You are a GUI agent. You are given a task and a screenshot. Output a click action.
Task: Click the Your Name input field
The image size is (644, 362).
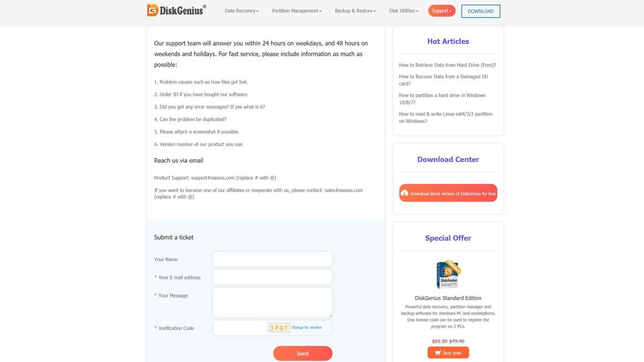click(272, 259)
